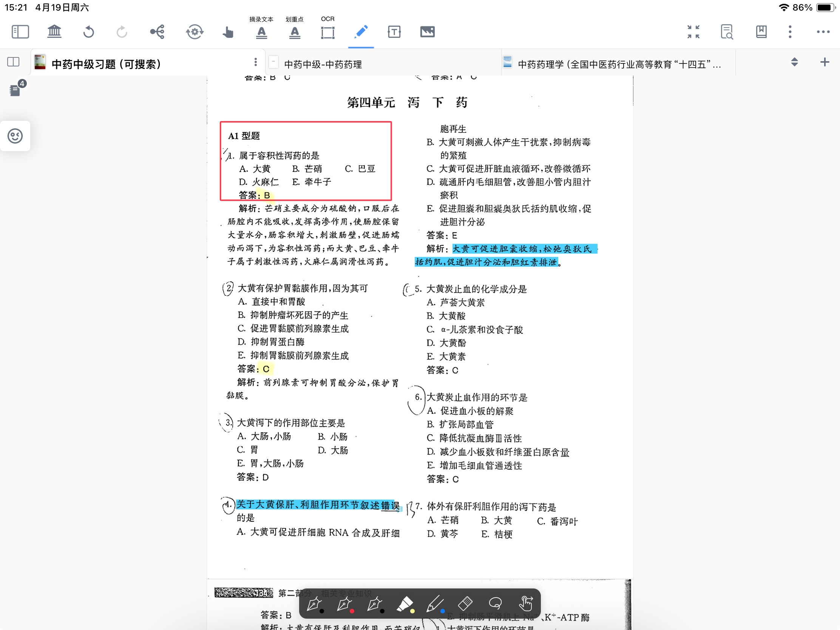Add a new document tab
Screen dimensions: 840x630
pyautogui.click(x=825, y=62)
